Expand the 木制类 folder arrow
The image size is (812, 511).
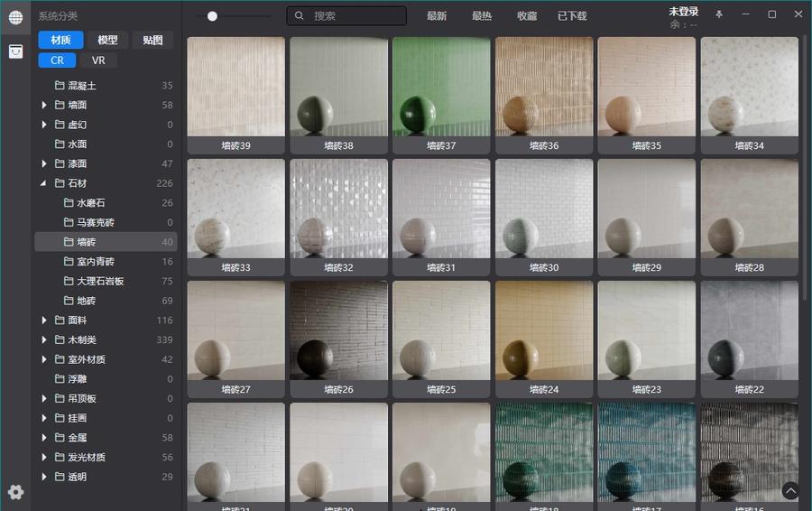point(44,340)
